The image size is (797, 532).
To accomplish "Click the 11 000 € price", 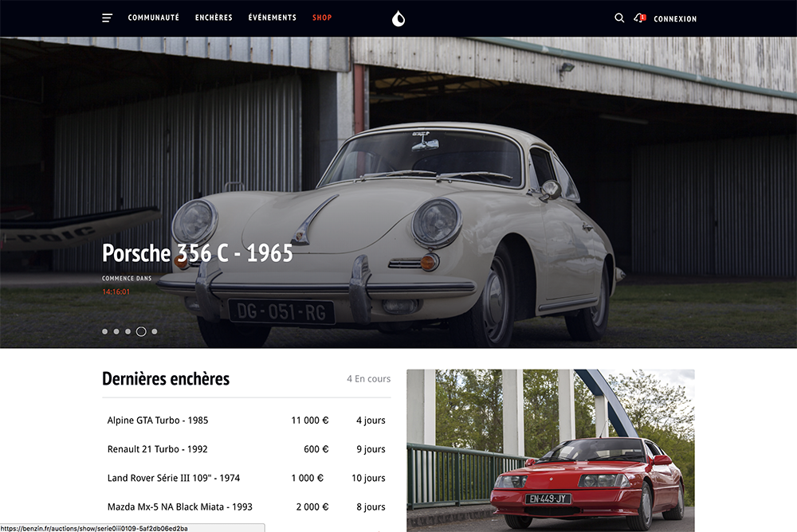I will [x=310, y=421].
